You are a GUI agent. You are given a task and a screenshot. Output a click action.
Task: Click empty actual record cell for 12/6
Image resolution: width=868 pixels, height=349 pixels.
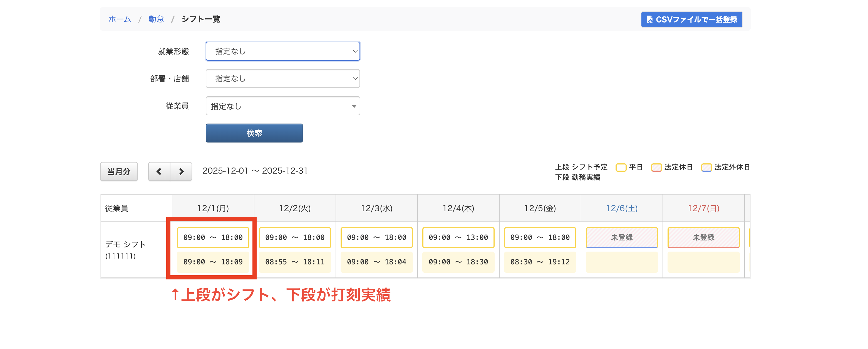(x=622, y=262)
